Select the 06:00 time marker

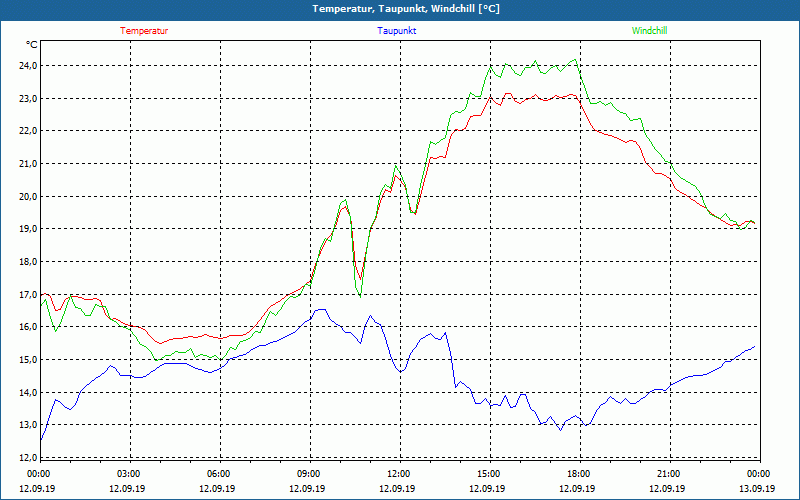tap(219, 474)
